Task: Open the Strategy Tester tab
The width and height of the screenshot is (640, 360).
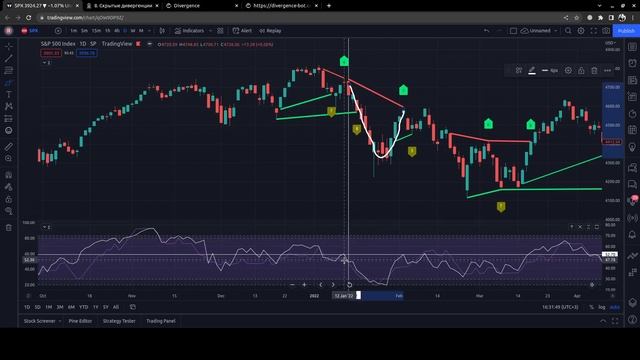Action: click(119, 321)
